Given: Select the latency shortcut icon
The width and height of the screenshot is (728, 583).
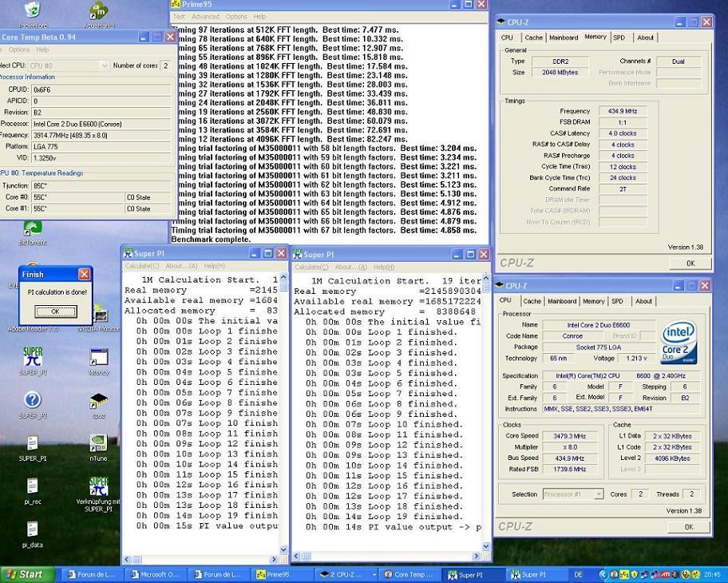Looking at the screenshot, I should click(99, 357).
